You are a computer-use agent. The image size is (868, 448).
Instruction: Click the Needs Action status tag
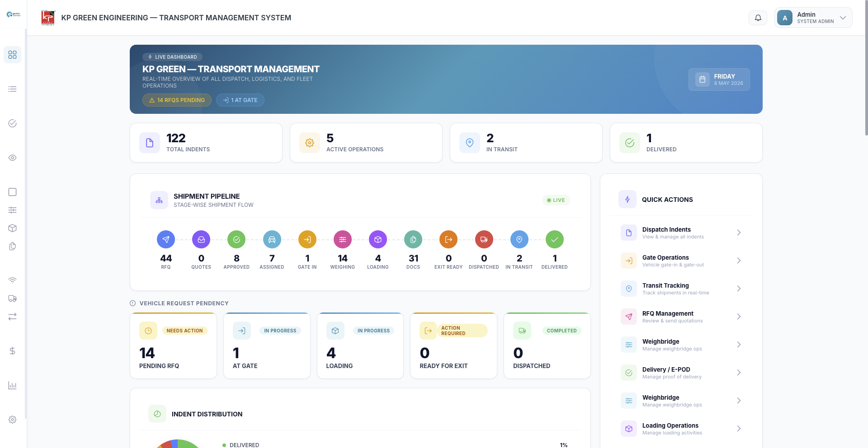[184, 331]
